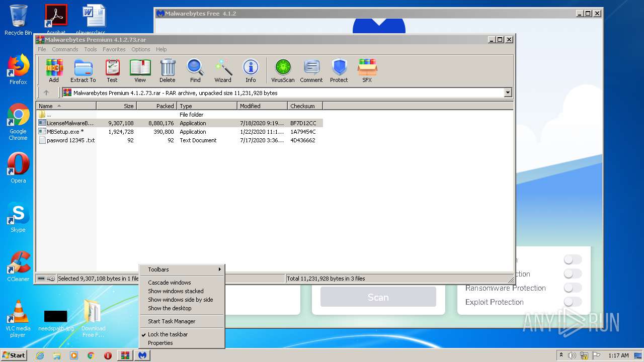The image size is (644, 362).
Task: Sort by the Name column header
Action: [x=66, y=106]
